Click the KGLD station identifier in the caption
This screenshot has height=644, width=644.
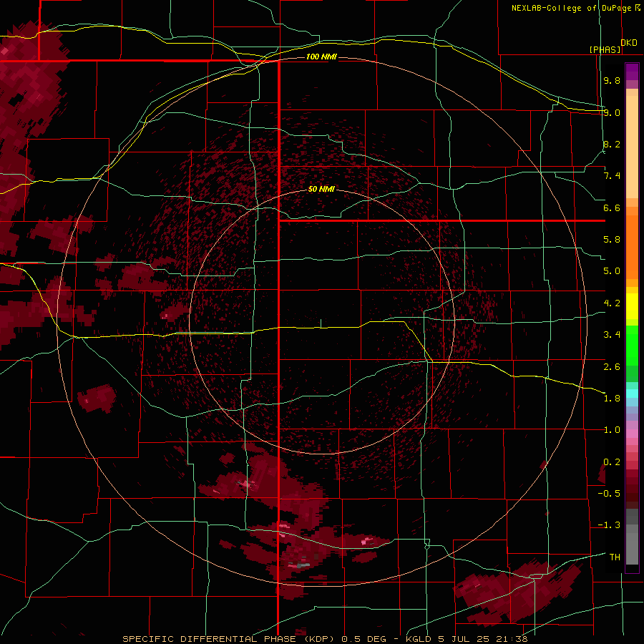(x=420, y=639)
